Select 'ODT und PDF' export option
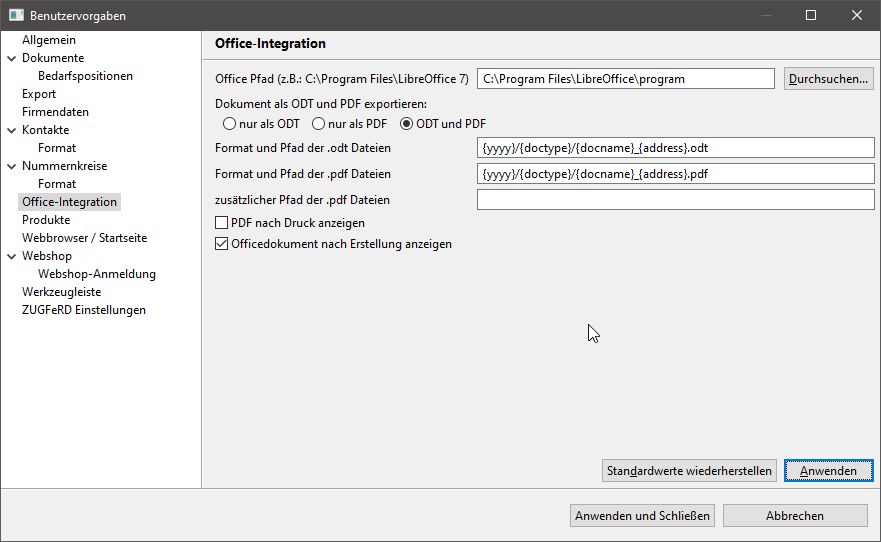The height and width of the screenshot is (542, 881). pos(406,124)
